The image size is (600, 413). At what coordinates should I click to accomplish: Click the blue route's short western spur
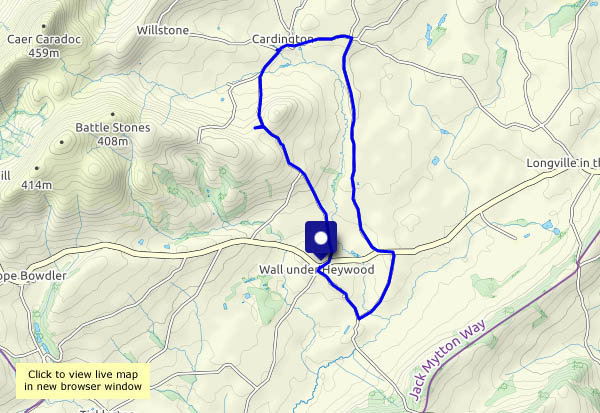pyautogui.click(x=258, y=127)
